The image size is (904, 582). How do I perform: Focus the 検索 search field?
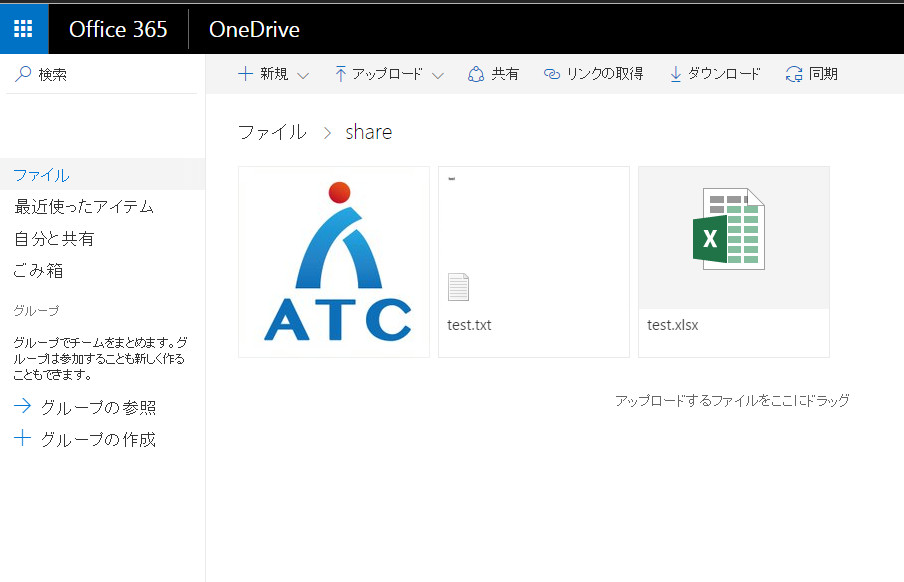(101, 74)
